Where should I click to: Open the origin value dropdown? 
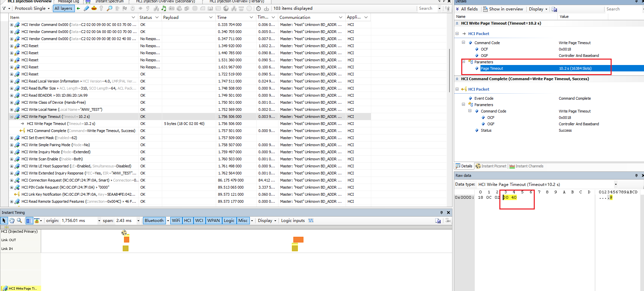pos(99,221)
